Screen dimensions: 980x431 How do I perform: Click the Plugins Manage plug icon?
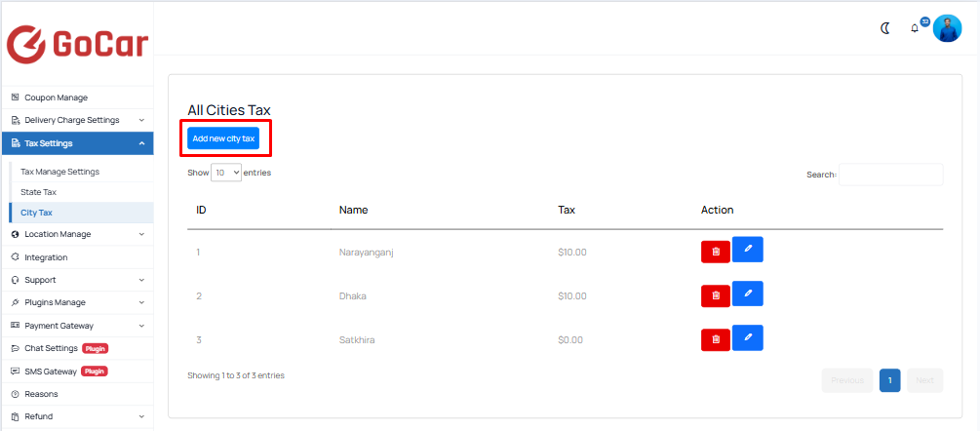(16, 302)
